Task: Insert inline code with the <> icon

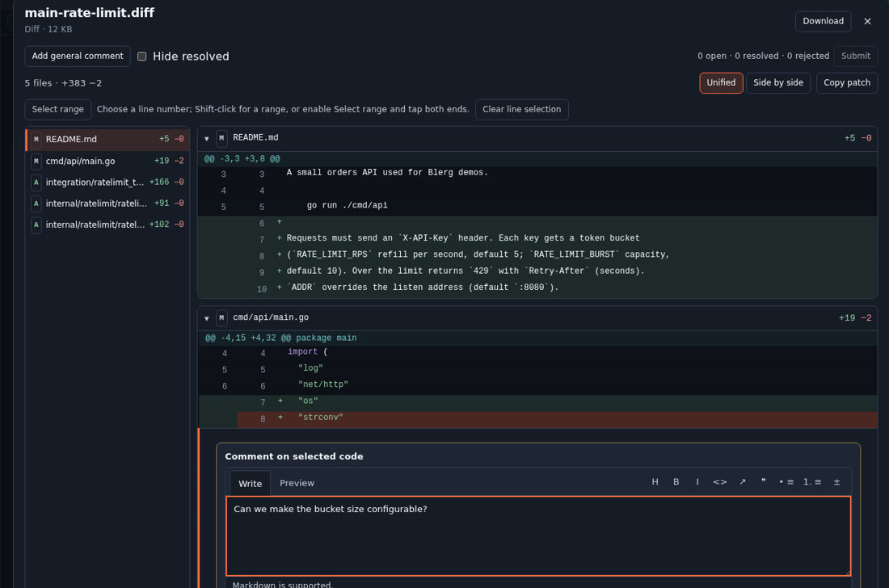Action: click(719, 482)
